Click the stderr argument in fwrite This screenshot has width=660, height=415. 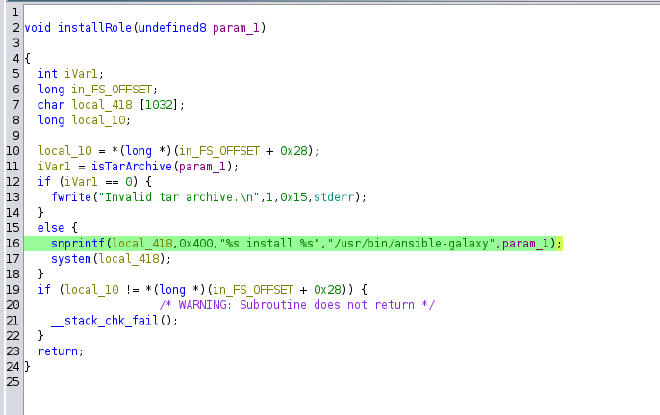331,197
